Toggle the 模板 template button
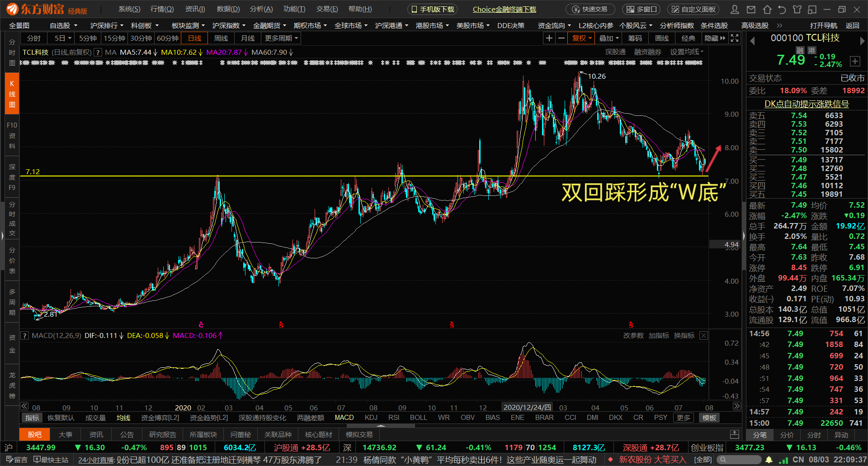 (709, 418)
